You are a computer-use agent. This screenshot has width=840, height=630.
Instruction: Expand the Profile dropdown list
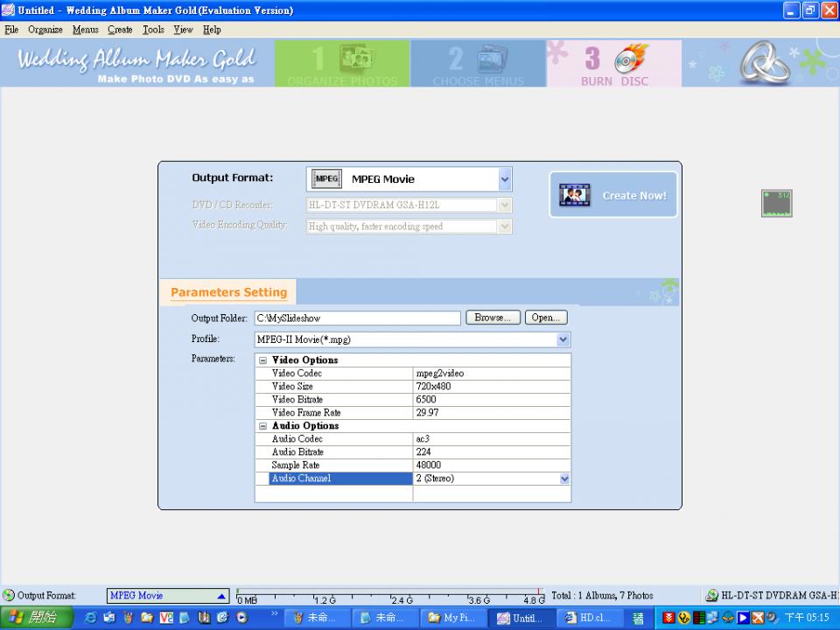(x=563, y=339)
